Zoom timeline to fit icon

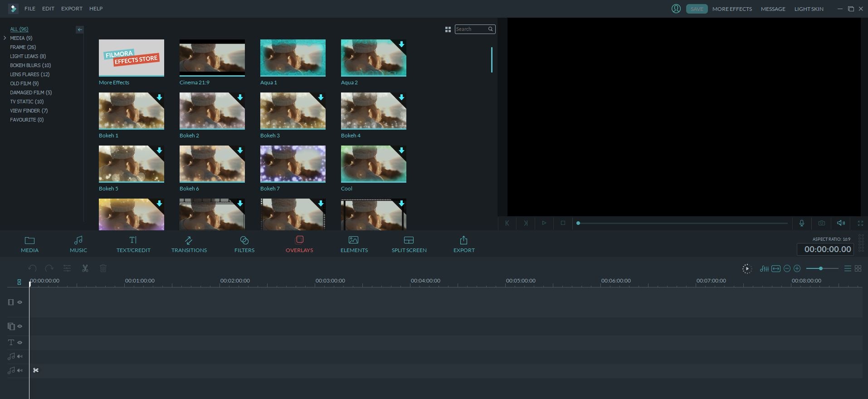point(776,269)
